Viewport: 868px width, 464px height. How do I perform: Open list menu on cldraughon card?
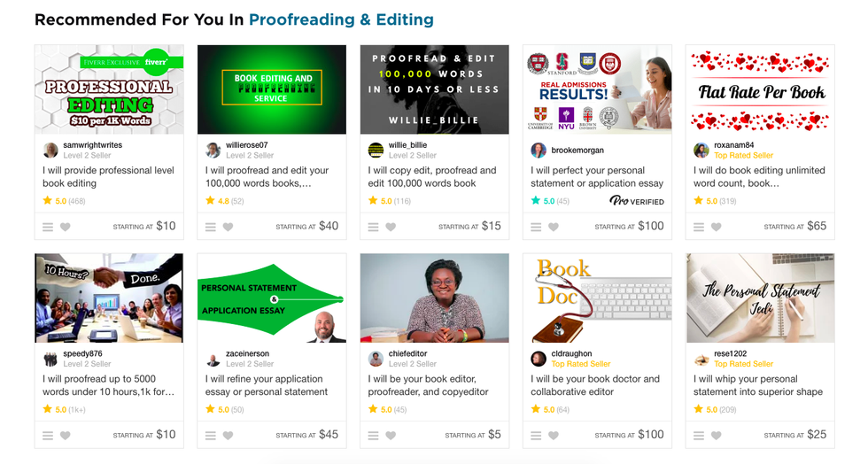click(536, 436)
